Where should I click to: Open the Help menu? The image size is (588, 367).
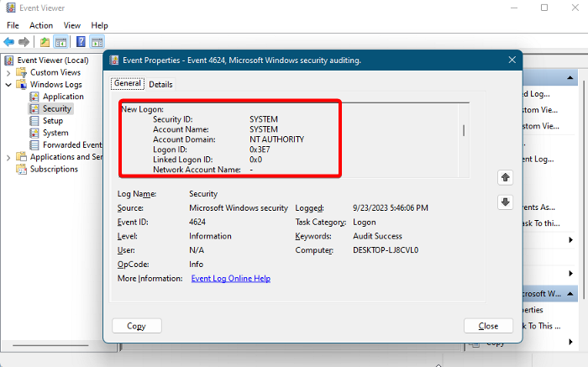pyautogui.click(x=99, y=25)
